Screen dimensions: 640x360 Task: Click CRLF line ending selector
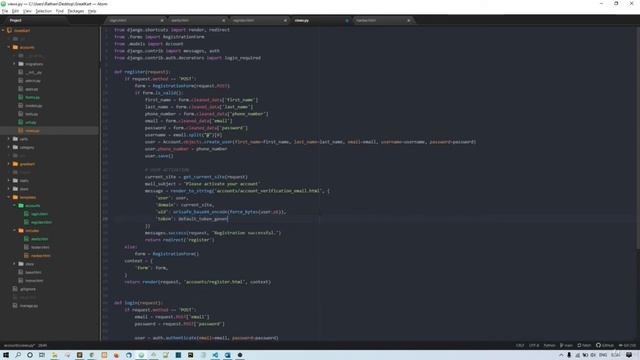pyautogui.click(x=520, y=345)
